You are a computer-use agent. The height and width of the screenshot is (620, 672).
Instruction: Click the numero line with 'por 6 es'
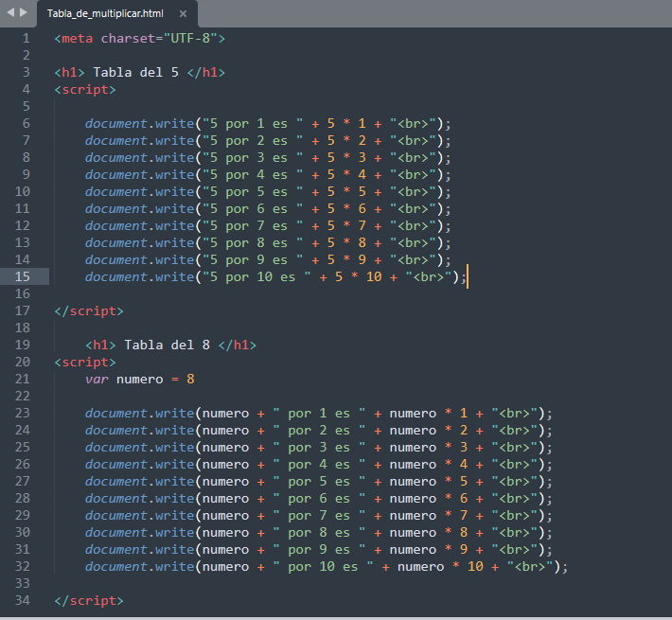tap(318, 498)
